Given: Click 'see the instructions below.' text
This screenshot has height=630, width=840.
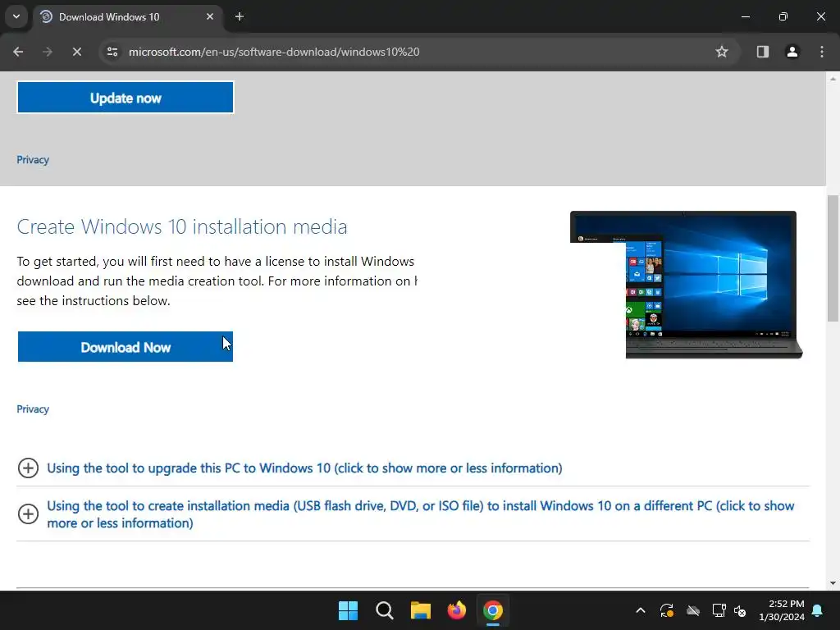Looking at the screenshot, I should coord(94,300).
